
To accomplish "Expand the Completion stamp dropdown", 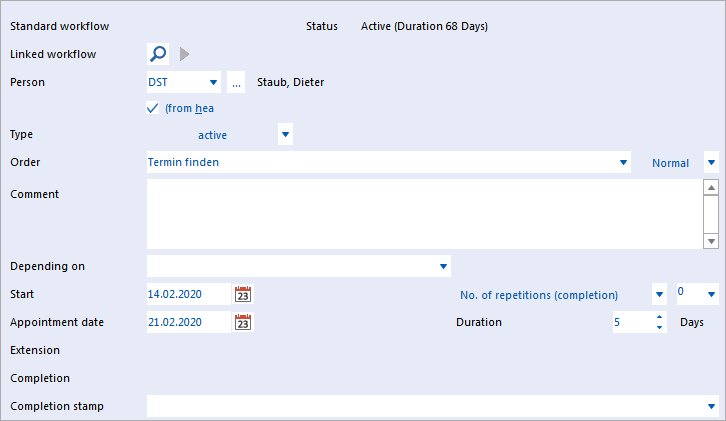I will click(711, 406).
